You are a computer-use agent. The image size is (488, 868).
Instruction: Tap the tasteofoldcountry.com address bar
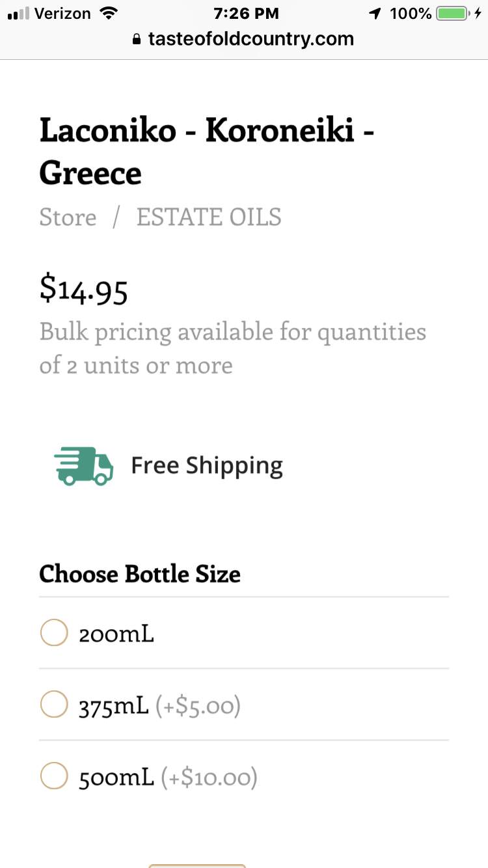click(251, 39)
